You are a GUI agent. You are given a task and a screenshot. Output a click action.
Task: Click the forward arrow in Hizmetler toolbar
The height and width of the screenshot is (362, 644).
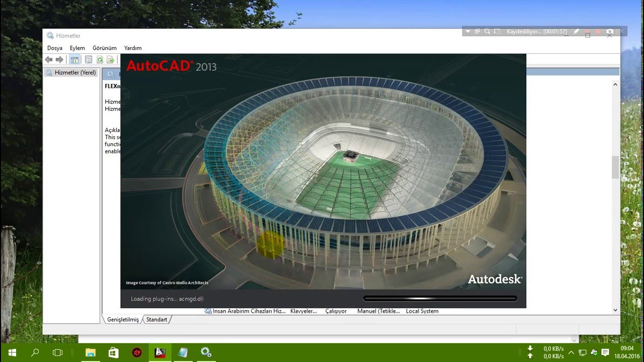click(x=59, y=60)
